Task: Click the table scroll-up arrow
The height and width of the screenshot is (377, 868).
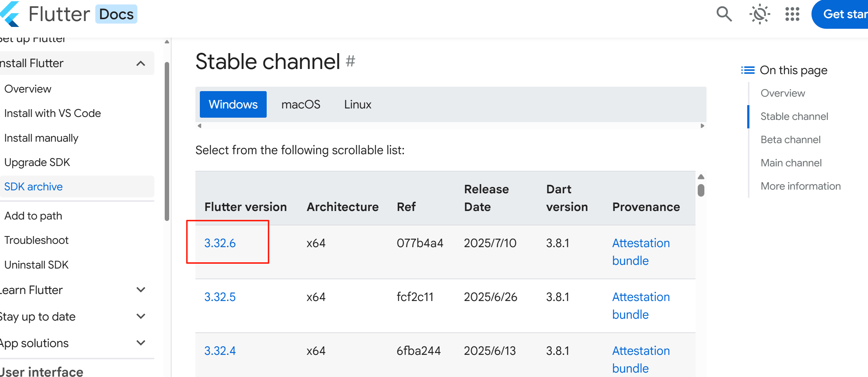Action: click(x=701, y=177)
